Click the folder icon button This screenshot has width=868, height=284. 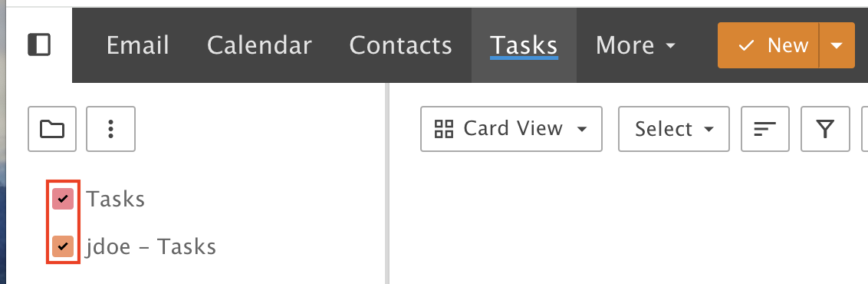pos(52,129)
